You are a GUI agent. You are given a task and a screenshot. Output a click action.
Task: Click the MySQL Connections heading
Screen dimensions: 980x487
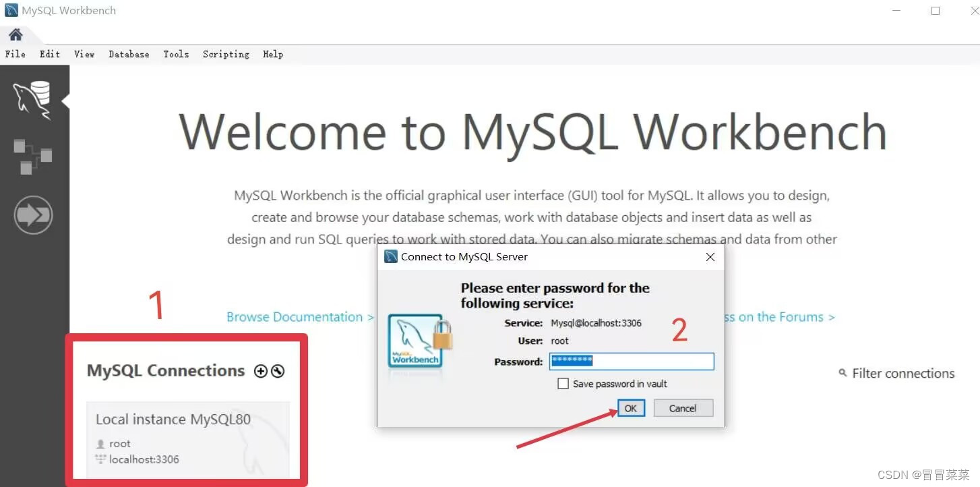[x=166, y=370]
